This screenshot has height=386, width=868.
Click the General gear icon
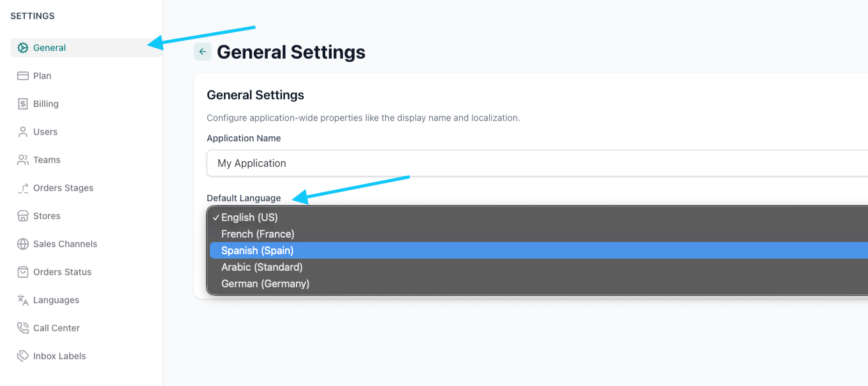[23, 48]
